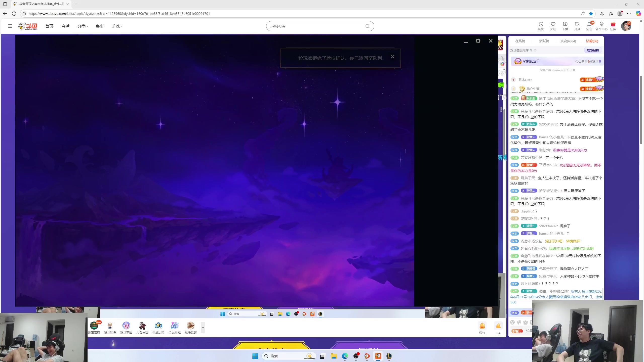The height and width of the screenshot is (362, 644).
Task: Expand the 游戏 dropdown
Action: click(x=117, y=26)
